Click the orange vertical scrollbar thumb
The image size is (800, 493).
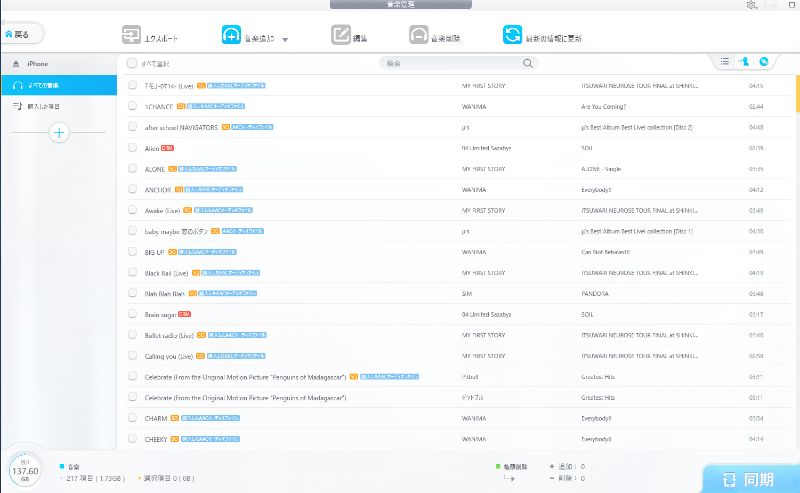point(797,93)
